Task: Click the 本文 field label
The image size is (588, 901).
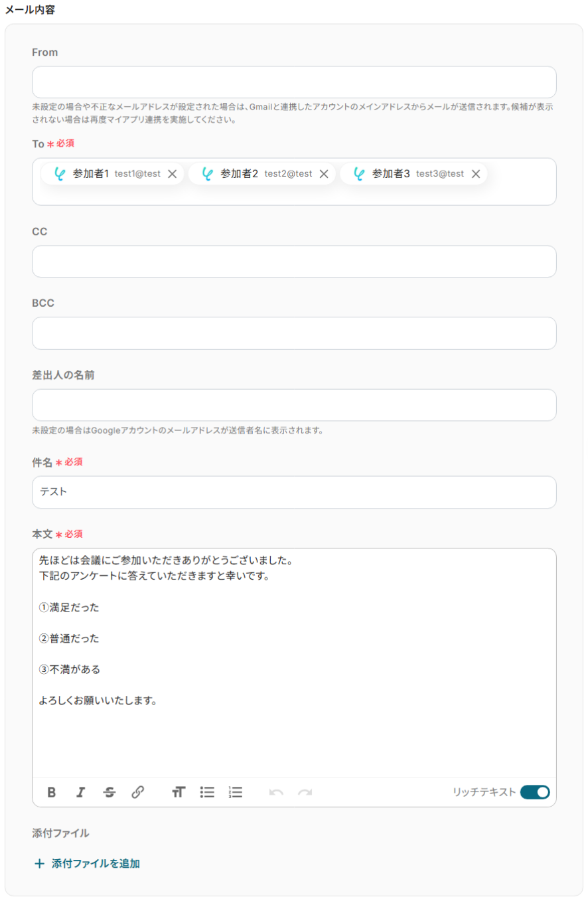Action: click(x=42, y=534)
